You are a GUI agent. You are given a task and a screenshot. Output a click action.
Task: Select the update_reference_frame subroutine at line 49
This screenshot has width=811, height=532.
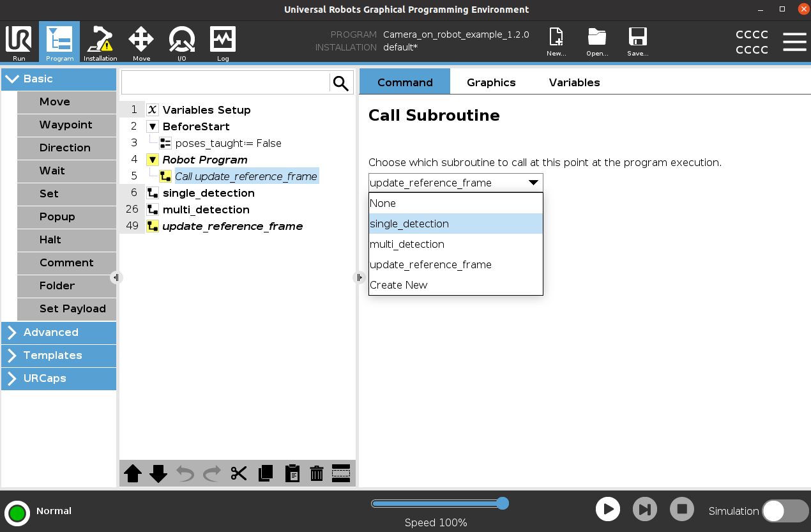232,226
